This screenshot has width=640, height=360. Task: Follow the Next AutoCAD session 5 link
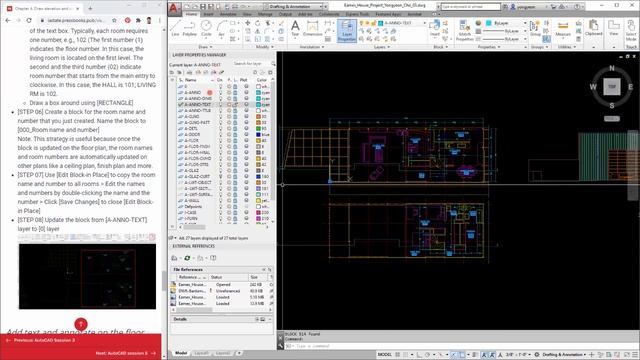point(126,353)
